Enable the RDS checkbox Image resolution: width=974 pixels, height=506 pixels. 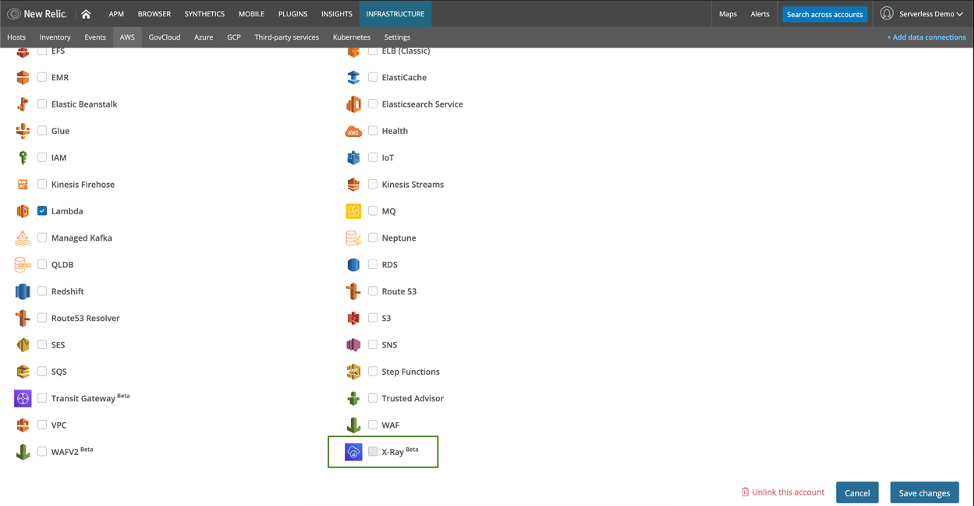click(x=373, y=264)
